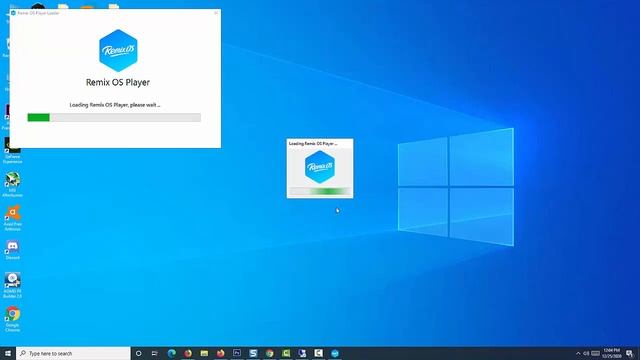Click "Loading Remix OS Player, please wait" text
Viewport: 640px width, 360px height.
[115, 105]
